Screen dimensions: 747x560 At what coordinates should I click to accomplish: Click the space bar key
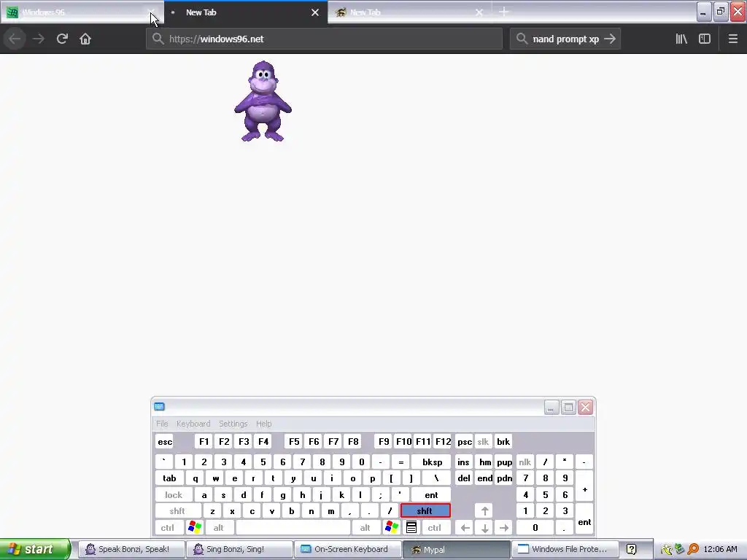(293, 528)
